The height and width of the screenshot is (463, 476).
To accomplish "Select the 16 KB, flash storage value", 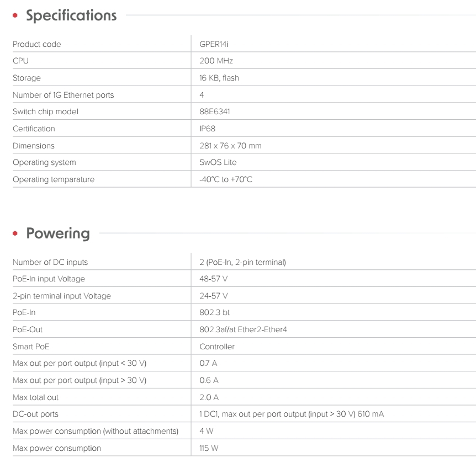I will coord(219,78).
